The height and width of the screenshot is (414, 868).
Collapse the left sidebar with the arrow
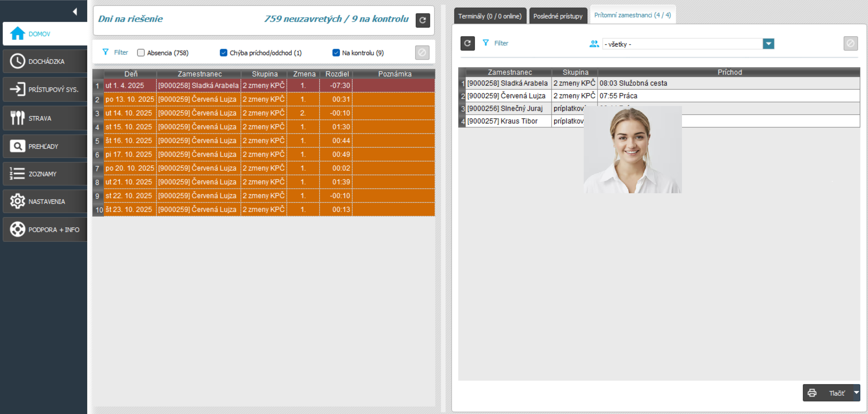click(75, 11)
